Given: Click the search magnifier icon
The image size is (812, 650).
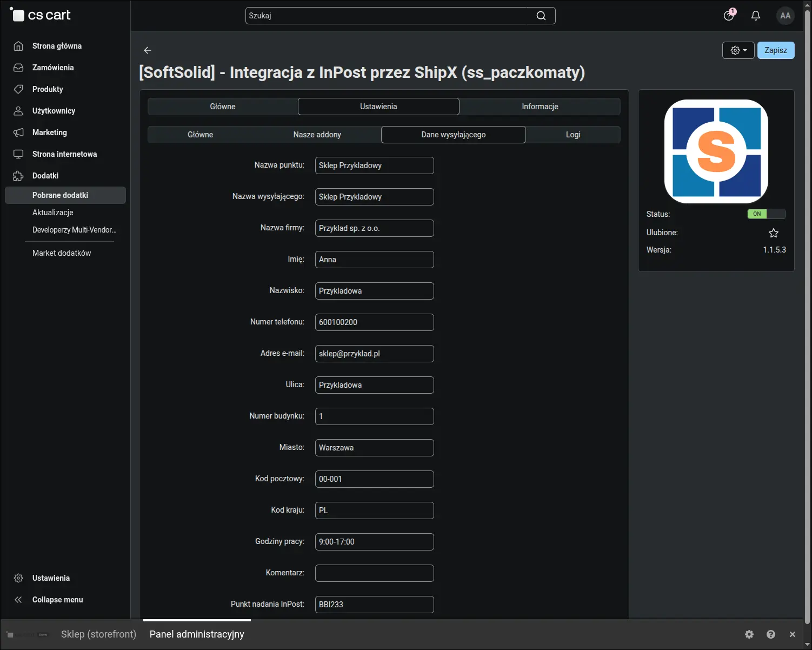Looking at the screenshot, I should (x=541, y=16).
